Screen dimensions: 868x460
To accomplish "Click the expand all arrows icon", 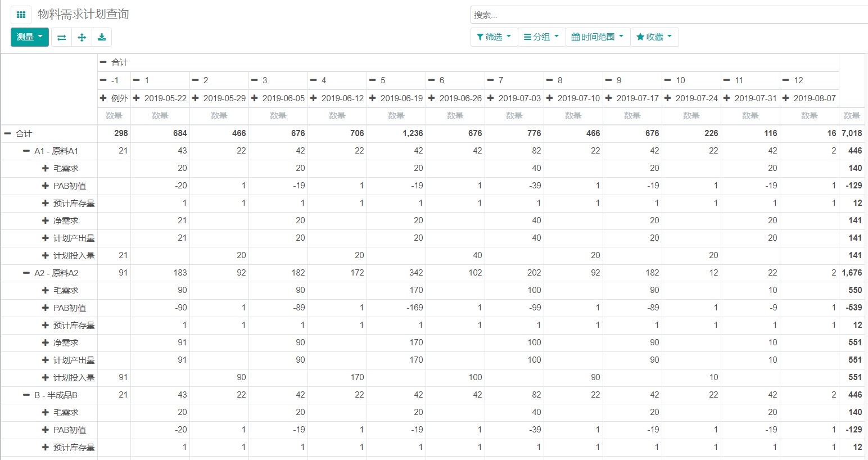I will click(82, 37).
